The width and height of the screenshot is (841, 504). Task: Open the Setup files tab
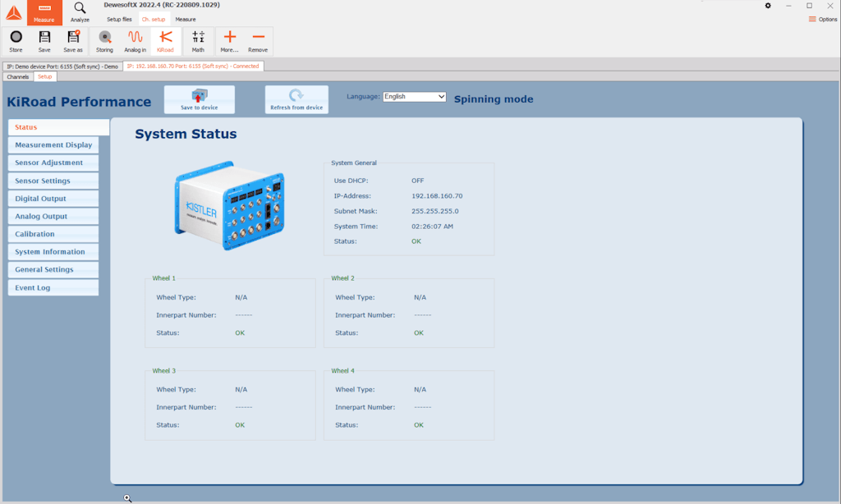coord(119,20)
